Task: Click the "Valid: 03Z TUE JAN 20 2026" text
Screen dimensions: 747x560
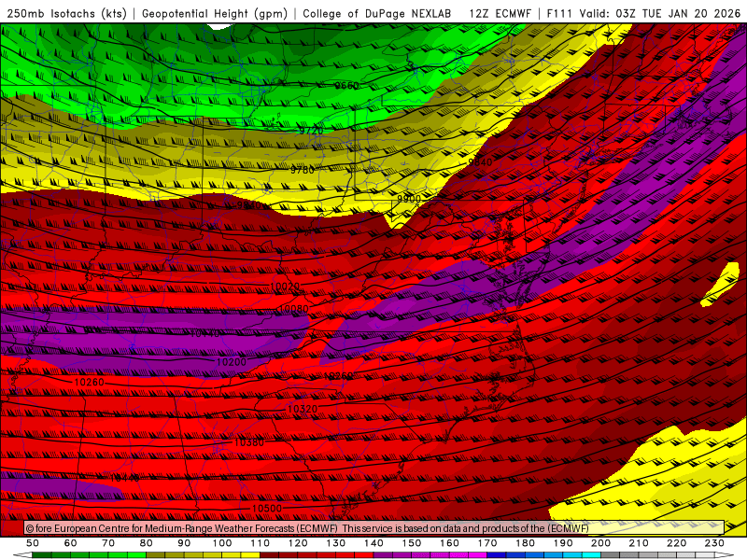Action: pyautogui.click(x=660, y=13)
